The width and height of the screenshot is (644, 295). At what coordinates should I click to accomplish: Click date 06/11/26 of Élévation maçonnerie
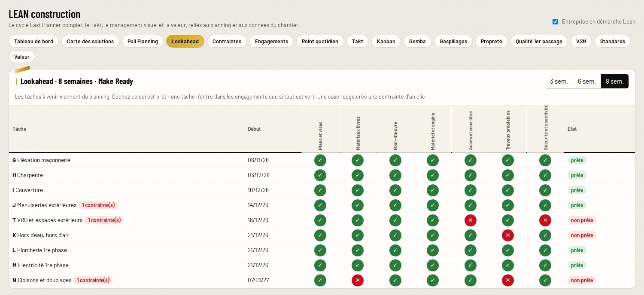258,160
